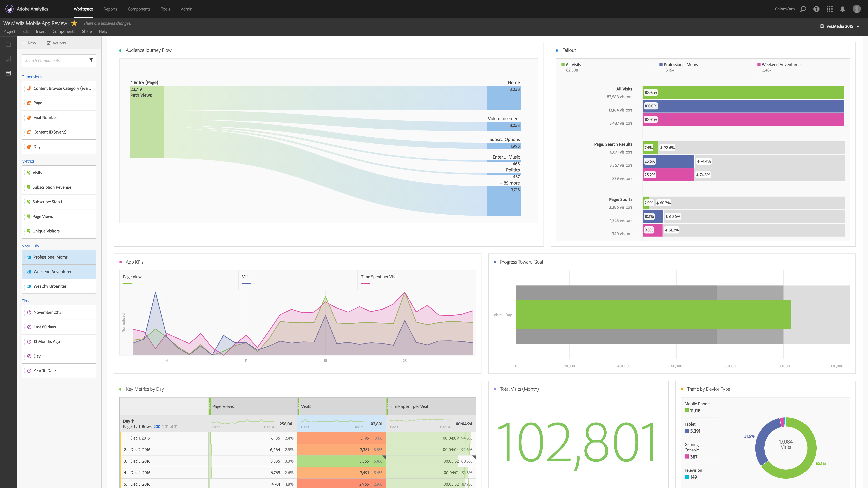Select the Professional Moms segment

click(x=51, y=257)
